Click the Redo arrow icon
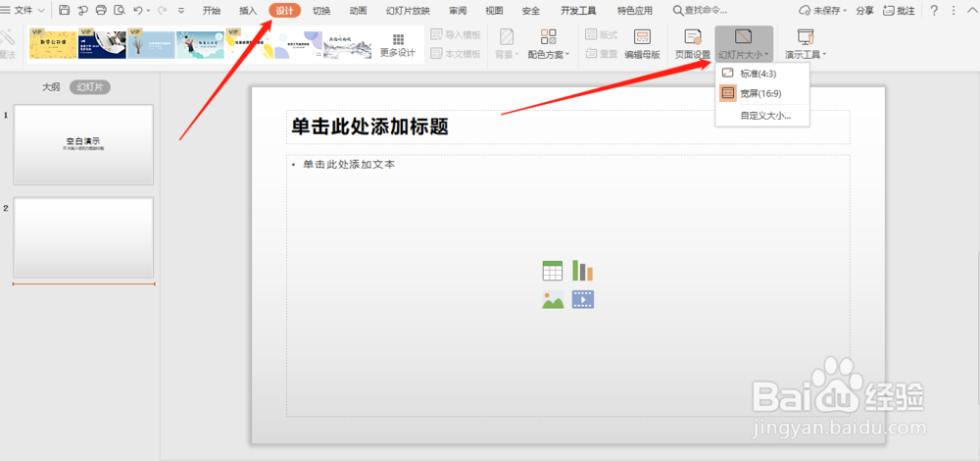The image size is (980, 461). click(162, 10)
